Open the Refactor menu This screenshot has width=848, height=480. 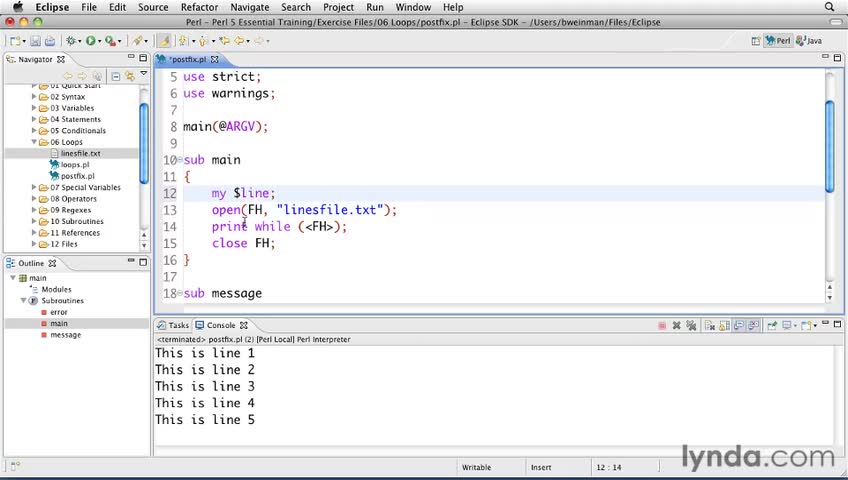click(199, 7)
